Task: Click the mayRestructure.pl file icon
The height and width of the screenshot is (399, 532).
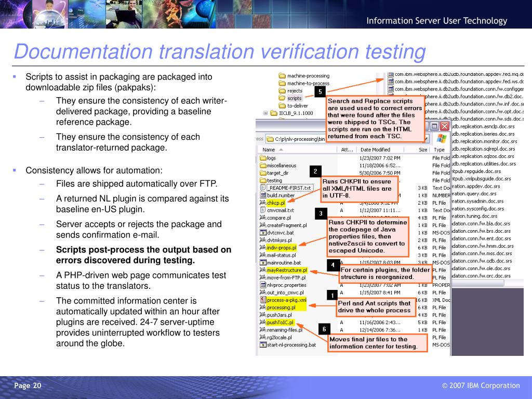Action: point(263,270)
